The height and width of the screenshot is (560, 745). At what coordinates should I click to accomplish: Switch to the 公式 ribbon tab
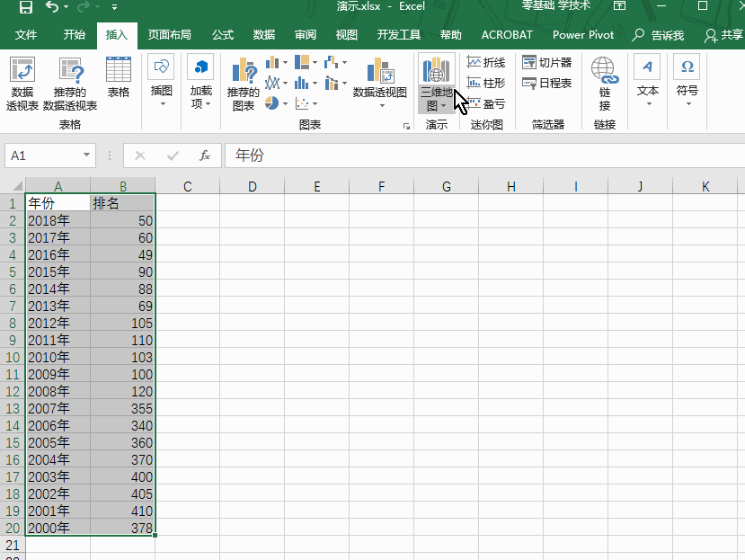pyautogui.click(x=223, y=35)
